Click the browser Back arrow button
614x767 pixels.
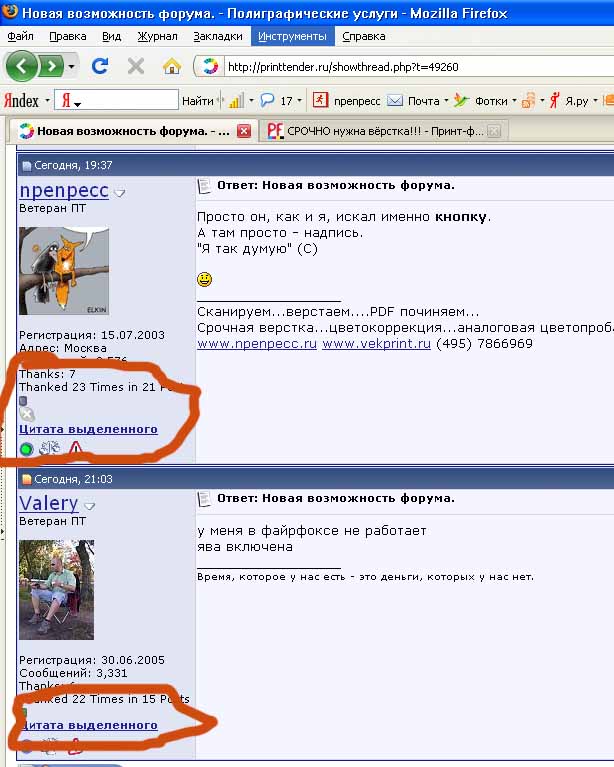point(22,67)
